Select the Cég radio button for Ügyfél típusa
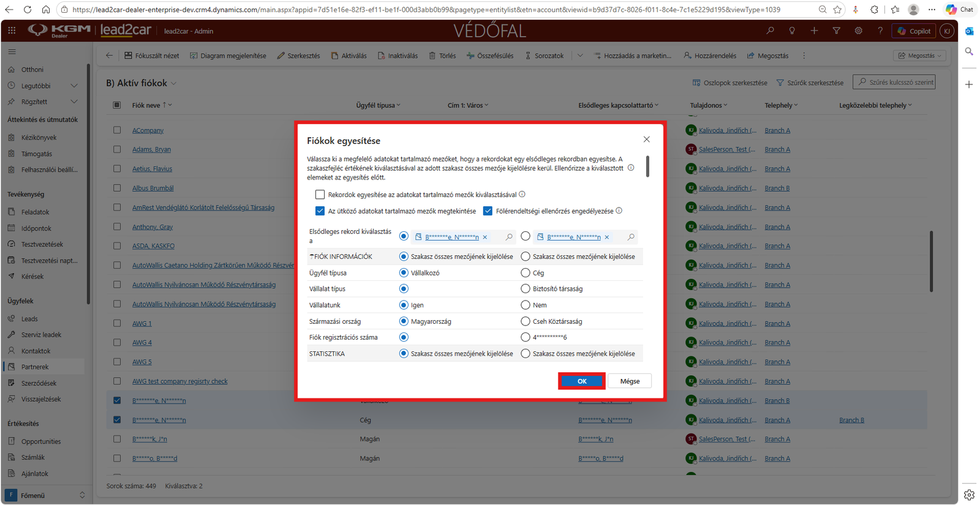Image resolution: width=980 pixels, height=505 pixels. pyautogui.click(x=526, y=273)
